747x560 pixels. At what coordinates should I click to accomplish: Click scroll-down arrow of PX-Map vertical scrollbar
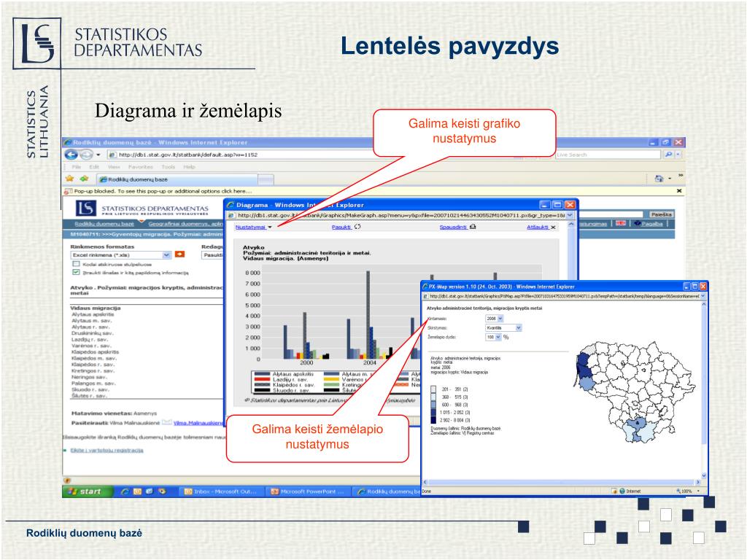point(704,475)
